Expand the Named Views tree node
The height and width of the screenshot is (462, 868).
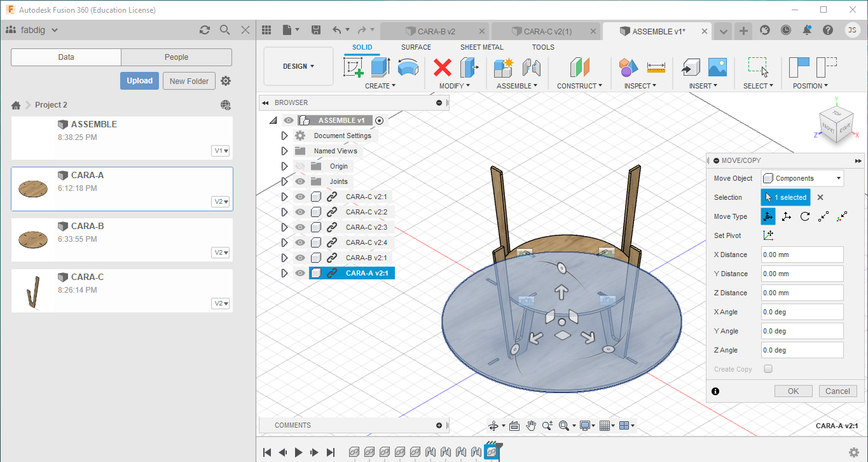[x=284, y=151]
